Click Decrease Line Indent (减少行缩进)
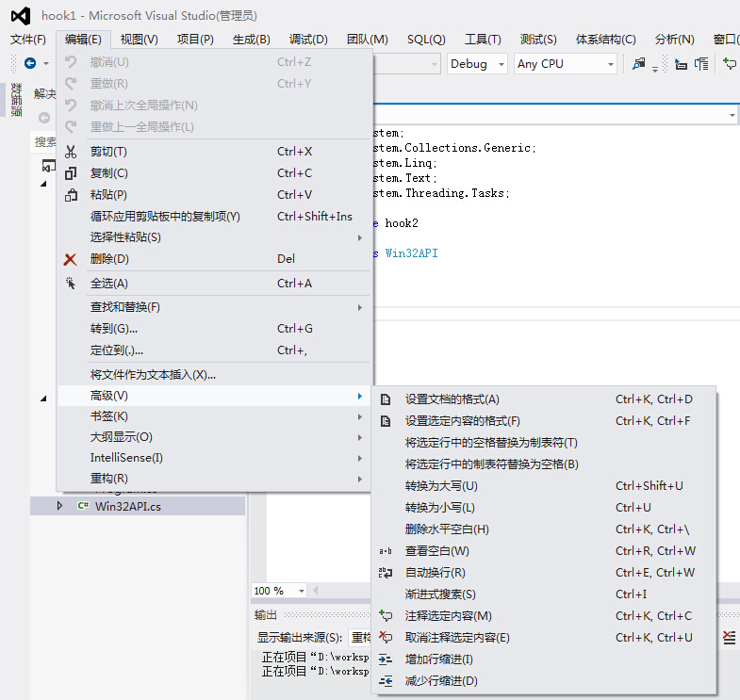This screenshot has height=700, width=740. 544,681
